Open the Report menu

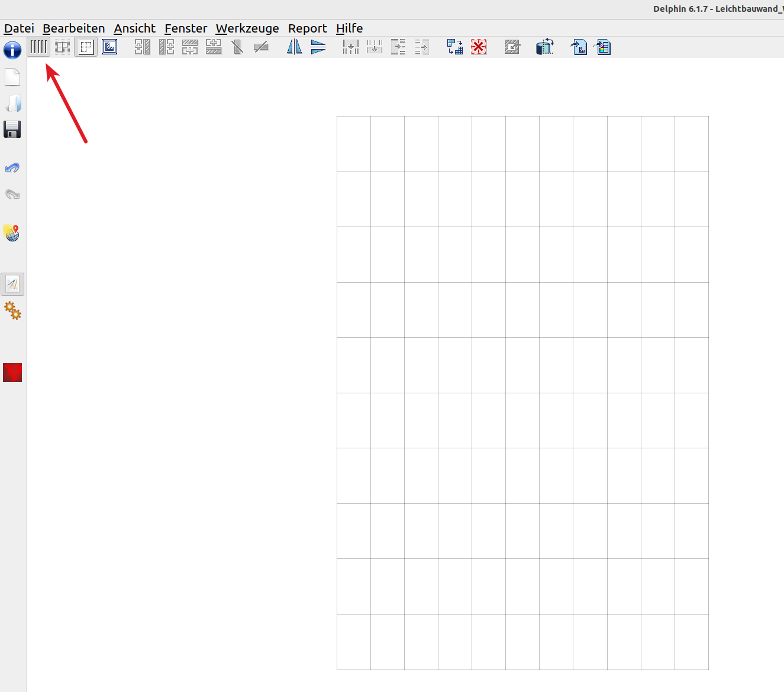(308, 28)
